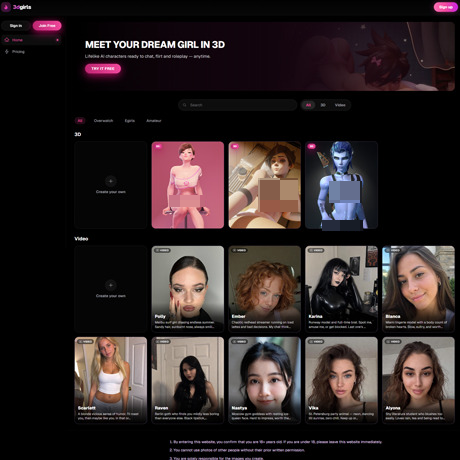Click the Video badge on Alyona card
460x460 pixels.
[x=393, y=342]
